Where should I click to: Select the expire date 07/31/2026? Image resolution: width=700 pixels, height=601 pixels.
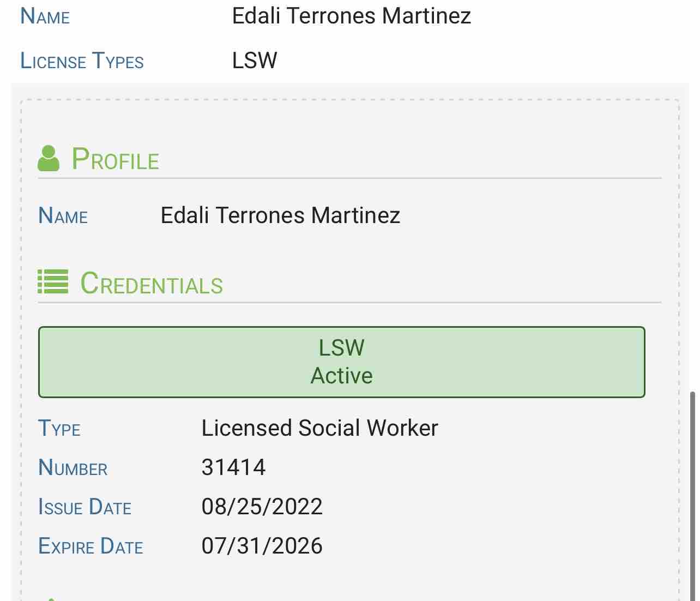coord(262,546)
